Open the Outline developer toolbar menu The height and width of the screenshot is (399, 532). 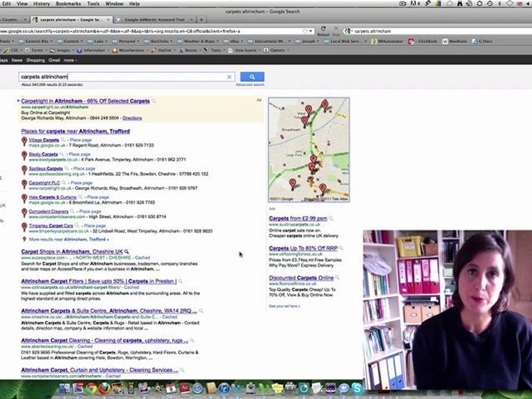click(164, 50)
